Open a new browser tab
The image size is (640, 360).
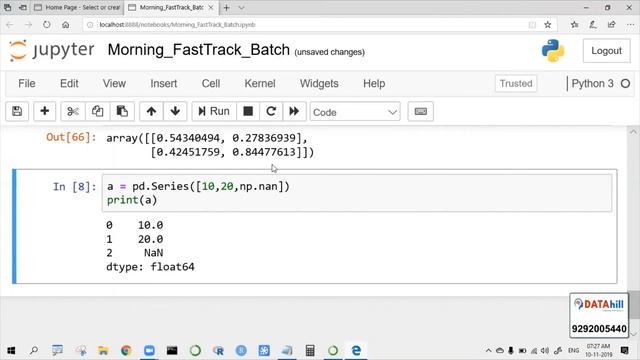tap(227, 7)
